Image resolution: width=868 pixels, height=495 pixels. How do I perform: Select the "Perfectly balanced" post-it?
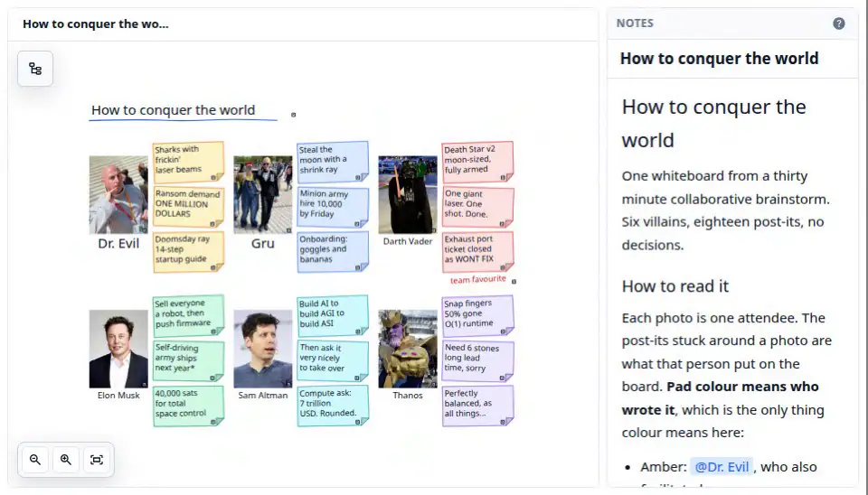(477, 406)
